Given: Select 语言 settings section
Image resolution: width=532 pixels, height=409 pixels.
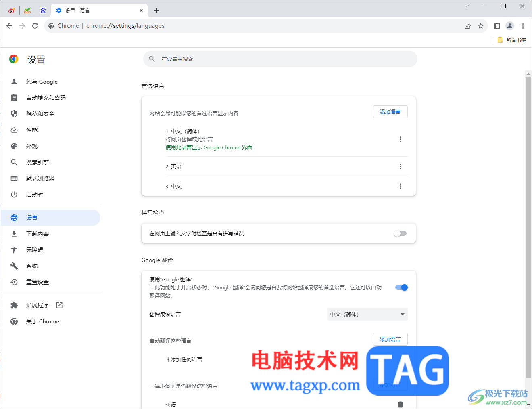Looking at the screenshot, I should click(50, 218).
